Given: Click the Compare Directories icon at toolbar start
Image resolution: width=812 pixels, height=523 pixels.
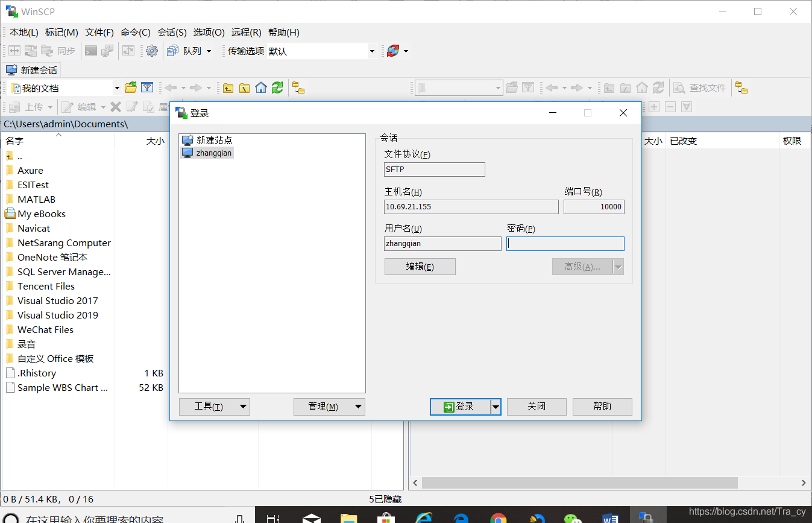Looking at the screenshot, I should pyautogui.click(x=14, y=51).
